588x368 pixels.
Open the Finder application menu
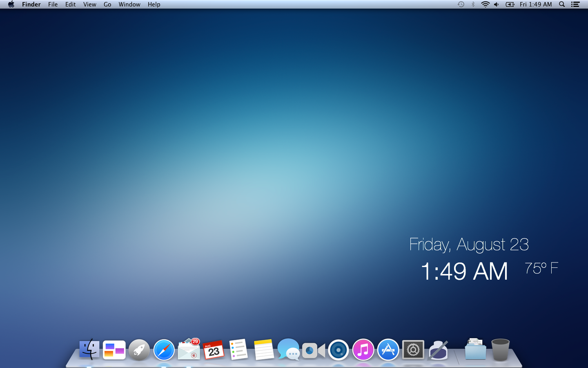(31, 4)
